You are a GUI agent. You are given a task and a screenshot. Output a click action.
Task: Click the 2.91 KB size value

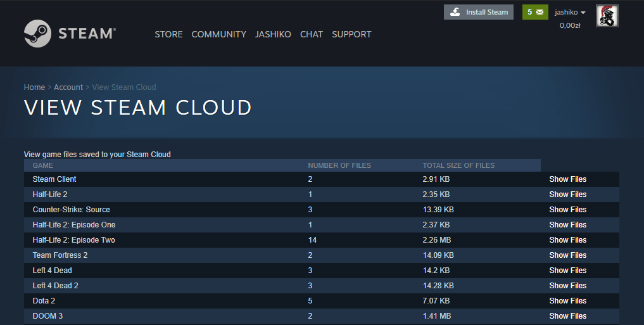coord(436,179)
